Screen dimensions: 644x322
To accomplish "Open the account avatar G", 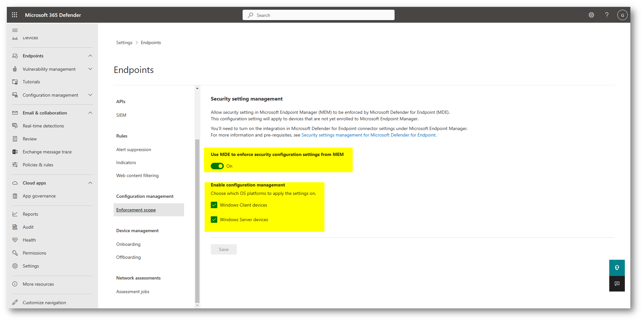I will tap(622, 15).
